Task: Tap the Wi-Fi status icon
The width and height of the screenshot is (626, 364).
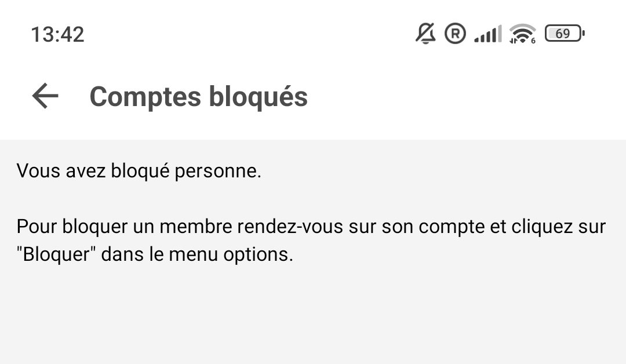Action: click(x=522, y=34)
